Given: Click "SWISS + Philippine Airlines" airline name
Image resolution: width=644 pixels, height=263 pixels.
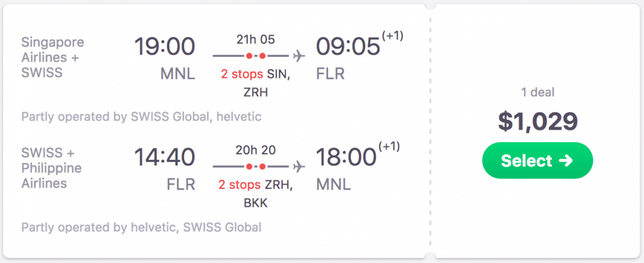Looking at the screenshot, I should pyautogui.click(x=51, y=168).
